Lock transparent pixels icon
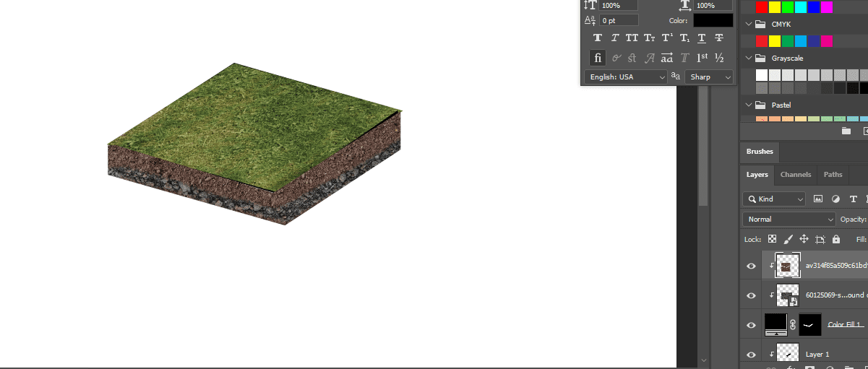 [773, 239]
